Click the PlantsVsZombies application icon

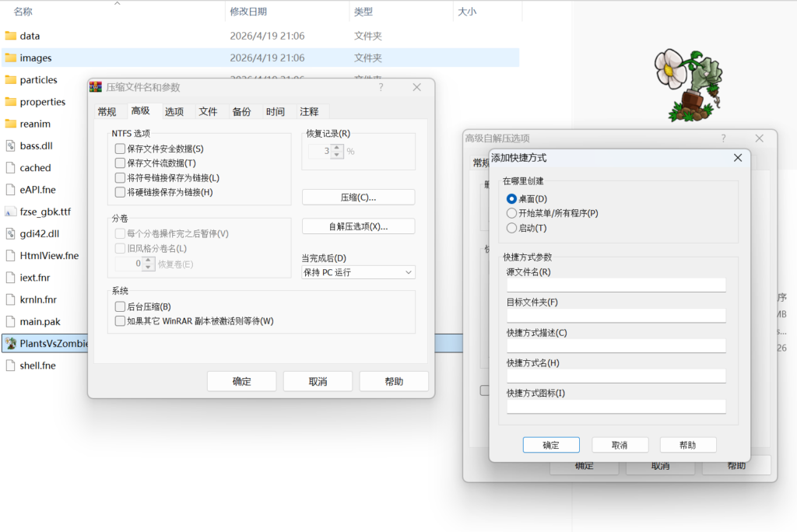pos(11,343)
